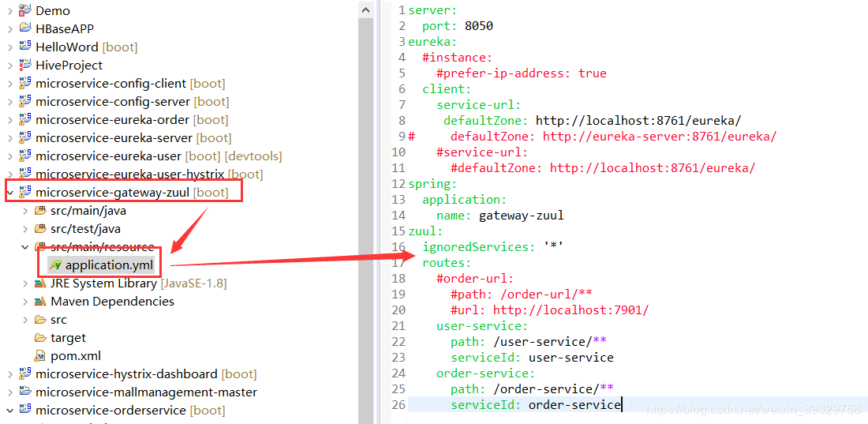Screen dimensions: 868x424
Task: Click the zuul: key on line 15
Action: [x=425, y=231]
